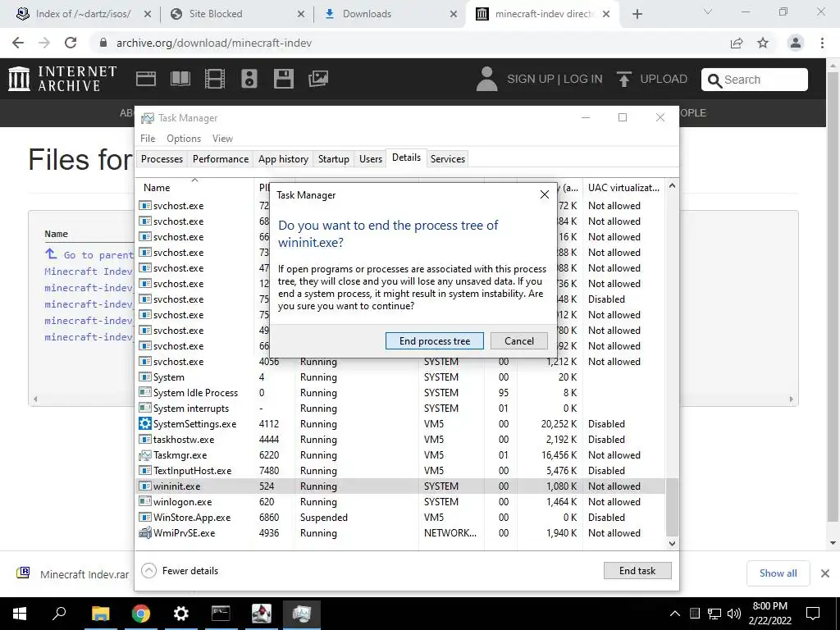Switch to the Startup tab

click(333, 158)
